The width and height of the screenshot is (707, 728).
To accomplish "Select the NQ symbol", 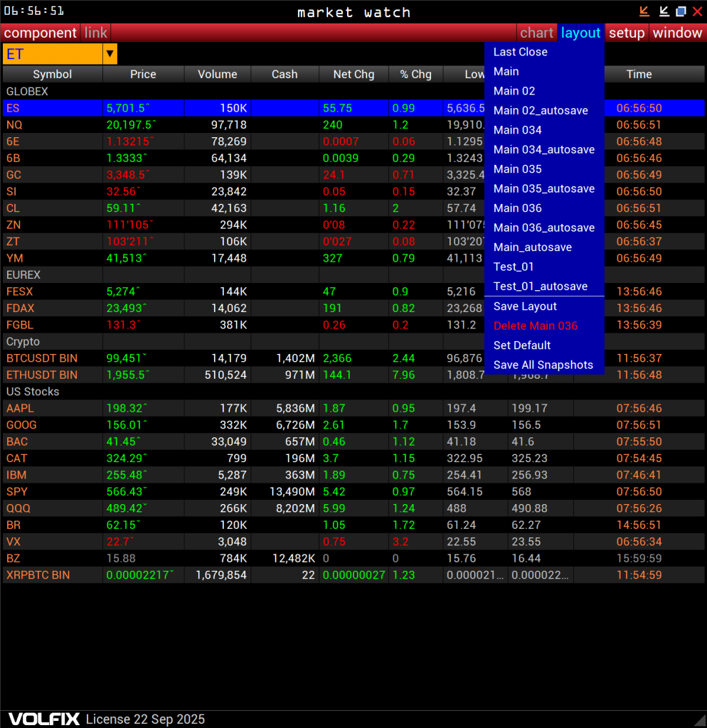I will (14, 125).
